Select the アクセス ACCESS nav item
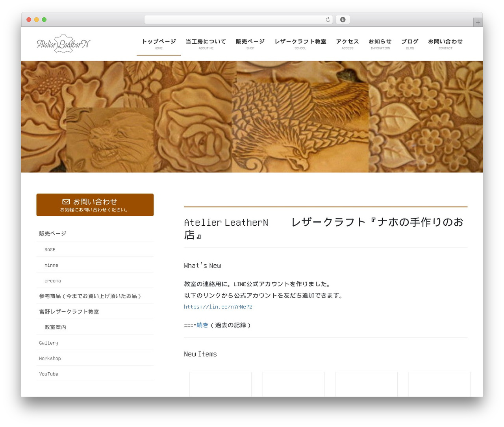The width and height of the screenshot is (504, 427). [347, 44]
